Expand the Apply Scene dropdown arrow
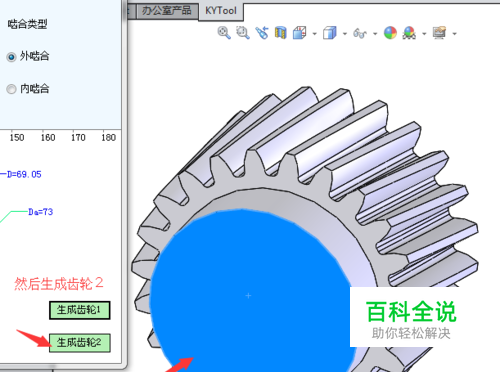 [424, 34]
